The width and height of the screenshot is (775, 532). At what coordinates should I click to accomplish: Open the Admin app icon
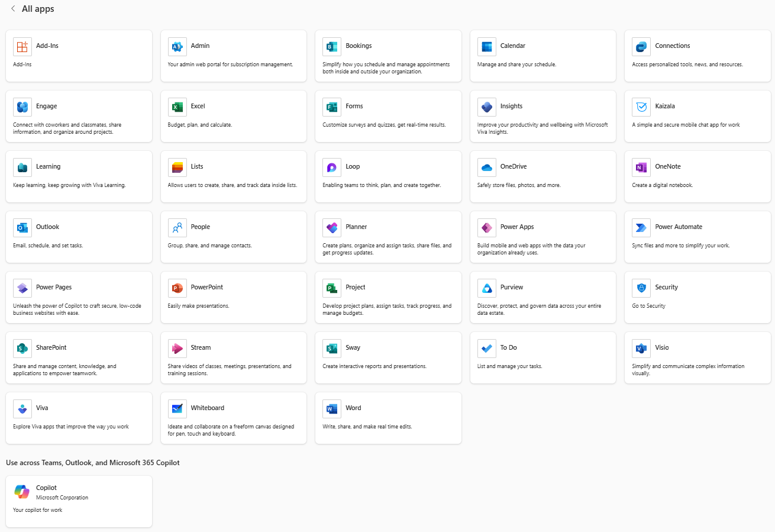[x=177, y=47]
